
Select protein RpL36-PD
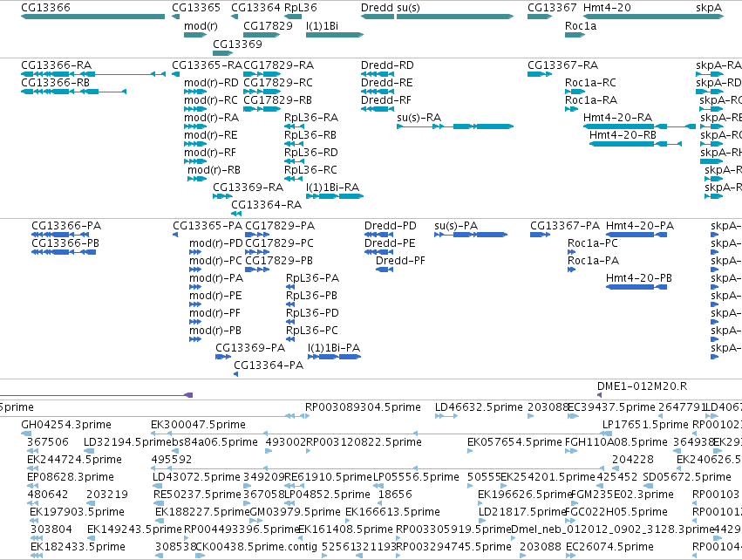click(x=290, y=322)
